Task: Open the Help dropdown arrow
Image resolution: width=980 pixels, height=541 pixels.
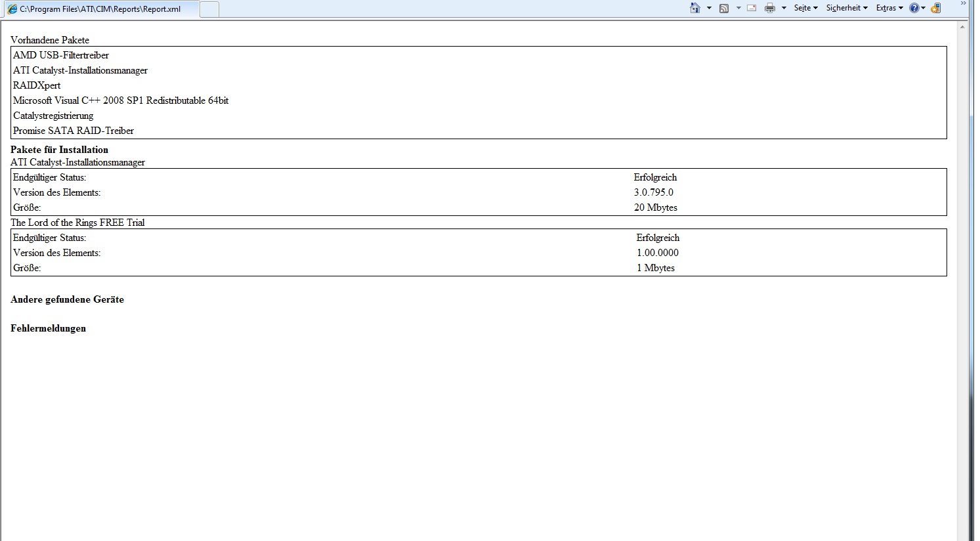Action: pos(924,8)
